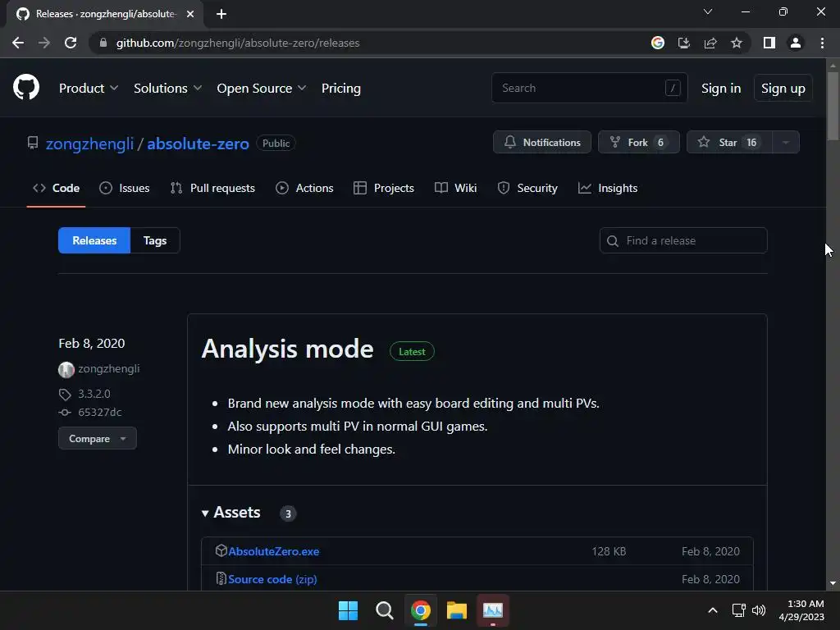Open the Pricing page
Viewport: 840px width, 630px height.
(340, 89)
